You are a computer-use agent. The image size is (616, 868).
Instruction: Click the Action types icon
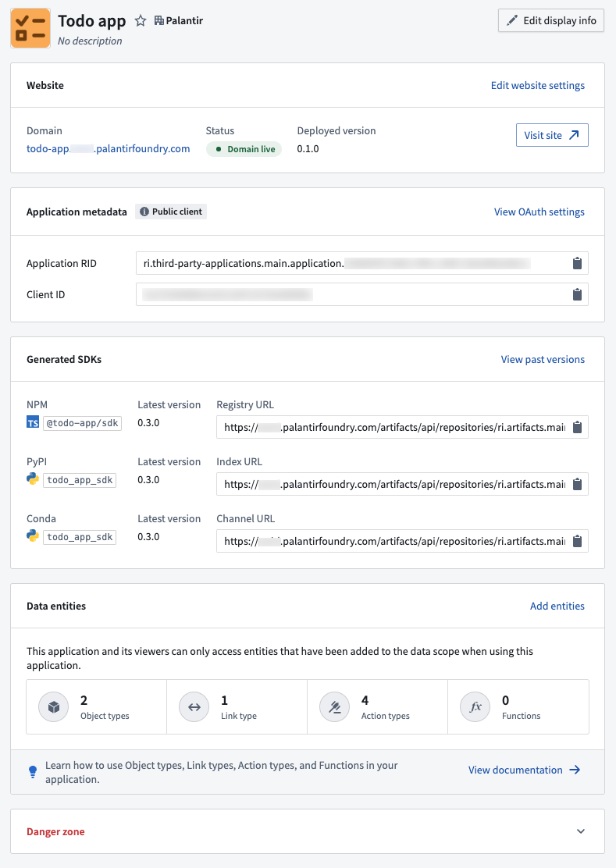[x=335, y=707]
